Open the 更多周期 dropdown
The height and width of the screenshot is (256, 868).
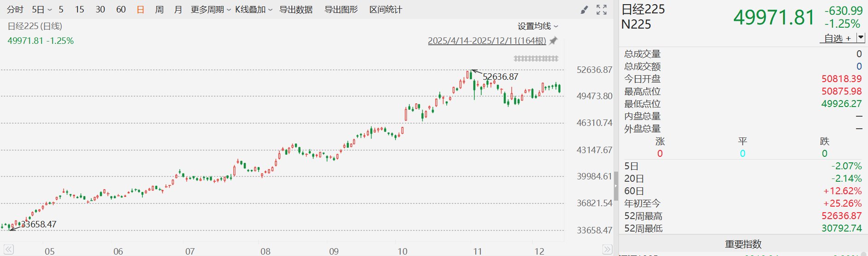click(x=211, y=10)
